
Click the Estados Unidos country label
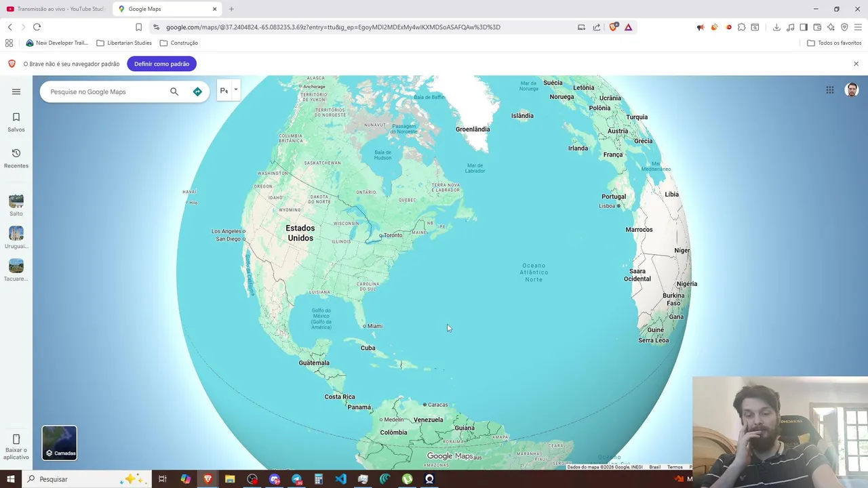(x=300, y=233)
